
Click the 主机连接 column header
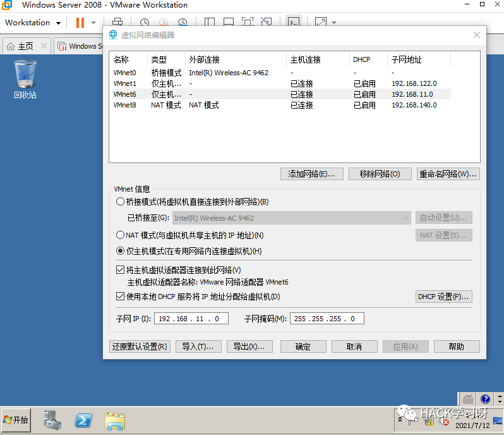tap(318, 59)
